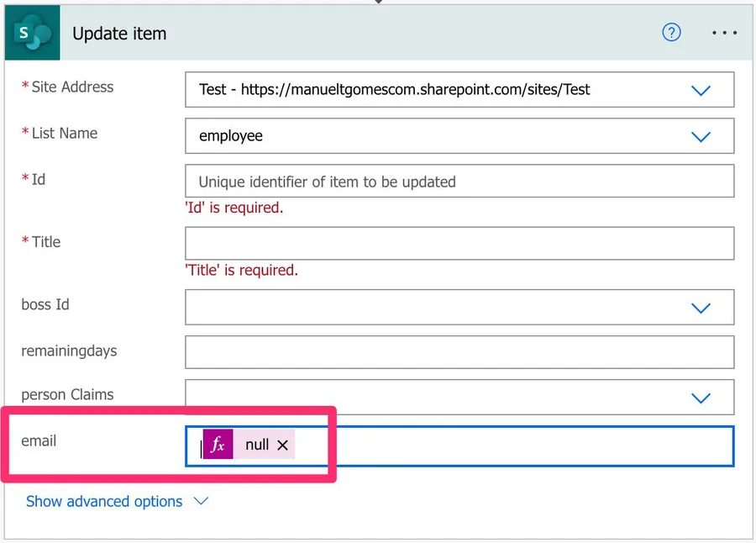Screen dimensions: 756x543
Task: Click into the Id input field
Action: pos(459,182)
